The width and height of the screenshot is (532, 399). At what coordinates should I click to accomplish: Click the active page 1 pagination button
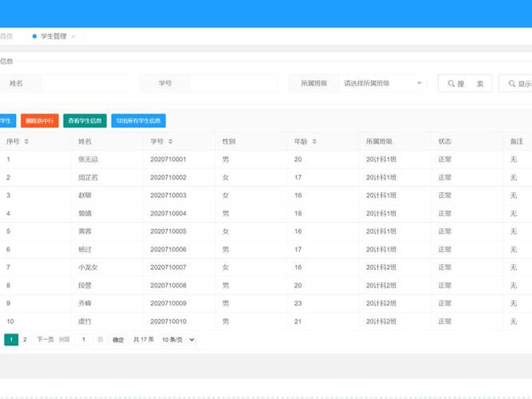11,339
